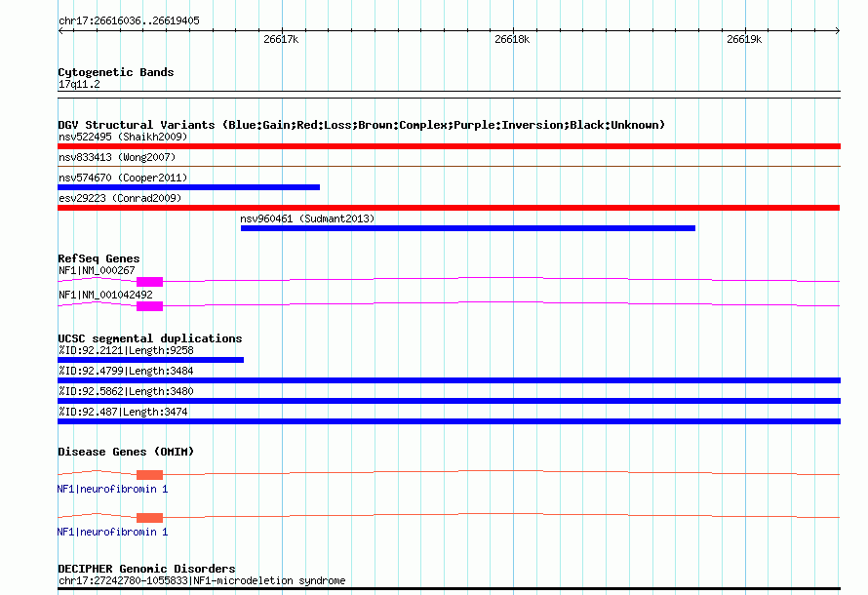The image size is (868, 595).
Task: Open the NF1-microdeletion syndrome entry label
Action: coord(202,580)
